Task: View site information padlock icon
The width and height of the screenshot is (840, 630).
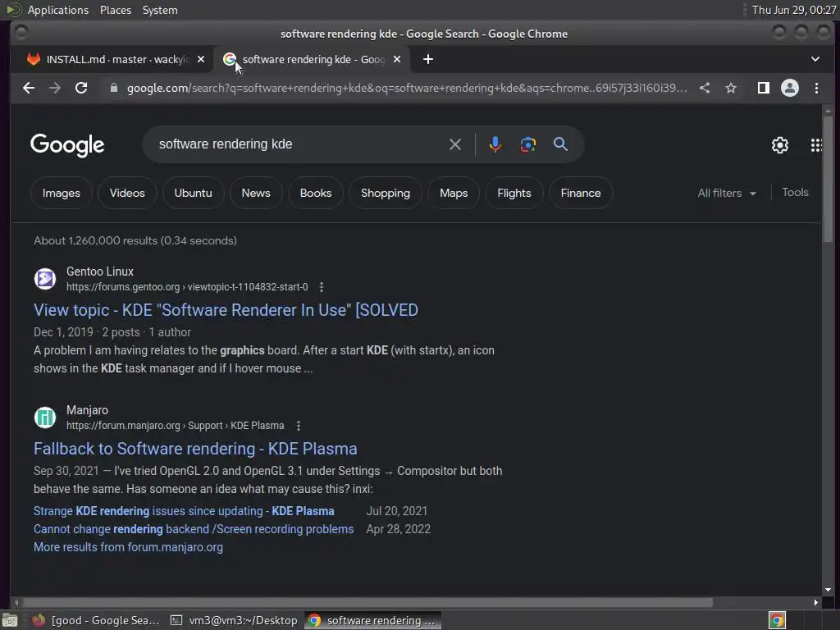Action: (113, 88)
